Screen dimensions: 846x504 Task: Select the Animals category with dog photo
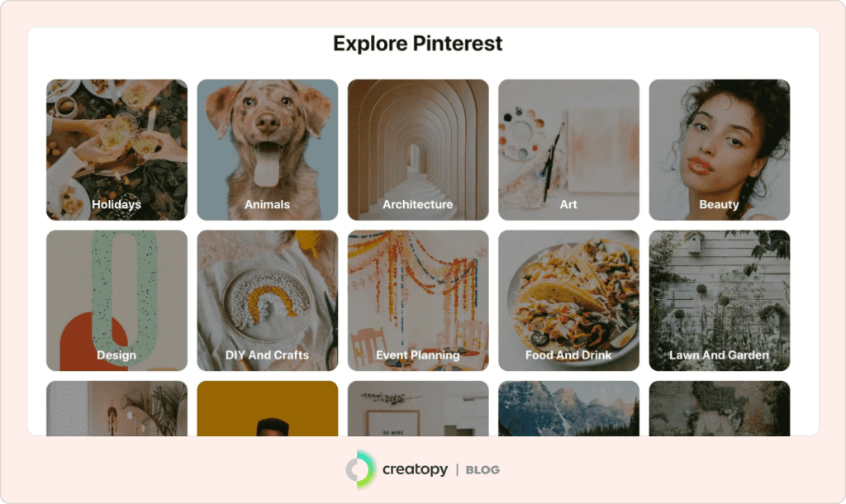point(267,150)
